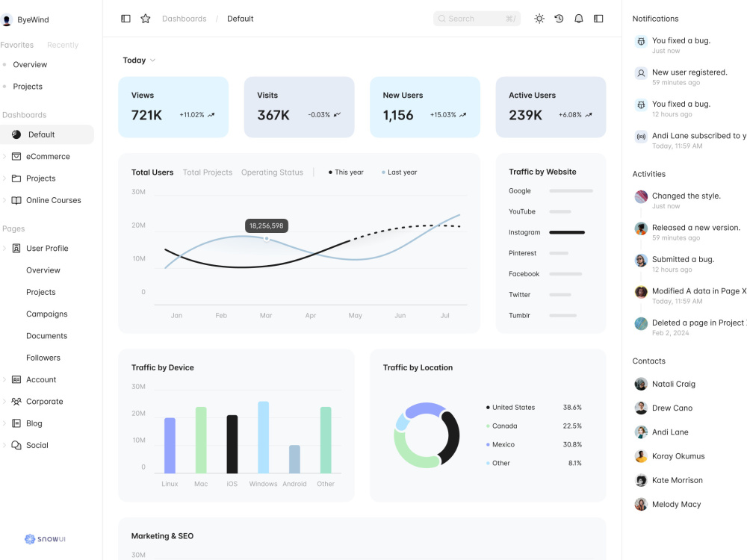Open the Overview favorite link
The width and height of the screenshot is (747, 560).
coord(30,64)
